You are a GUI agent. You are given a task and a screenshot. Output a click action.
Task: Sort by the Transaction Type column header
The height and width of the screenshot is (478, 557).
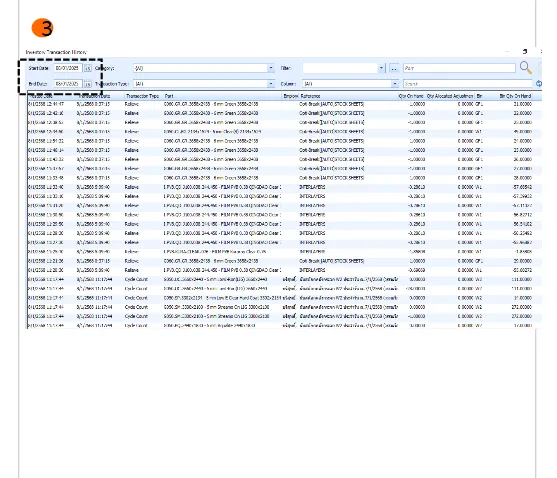tap(142, 96)
